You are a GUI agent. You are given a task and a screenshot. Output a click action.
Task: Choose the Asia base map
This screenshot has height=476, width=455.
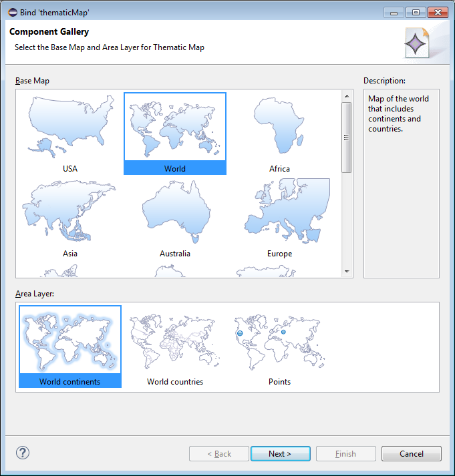coord(70,218)
